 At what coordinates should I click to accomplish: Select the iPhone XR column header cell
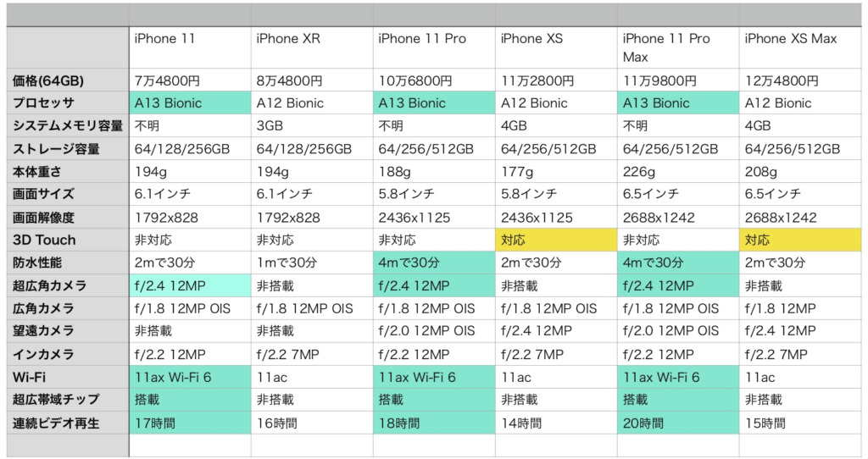pyautogui.click(x=312, y=47)
